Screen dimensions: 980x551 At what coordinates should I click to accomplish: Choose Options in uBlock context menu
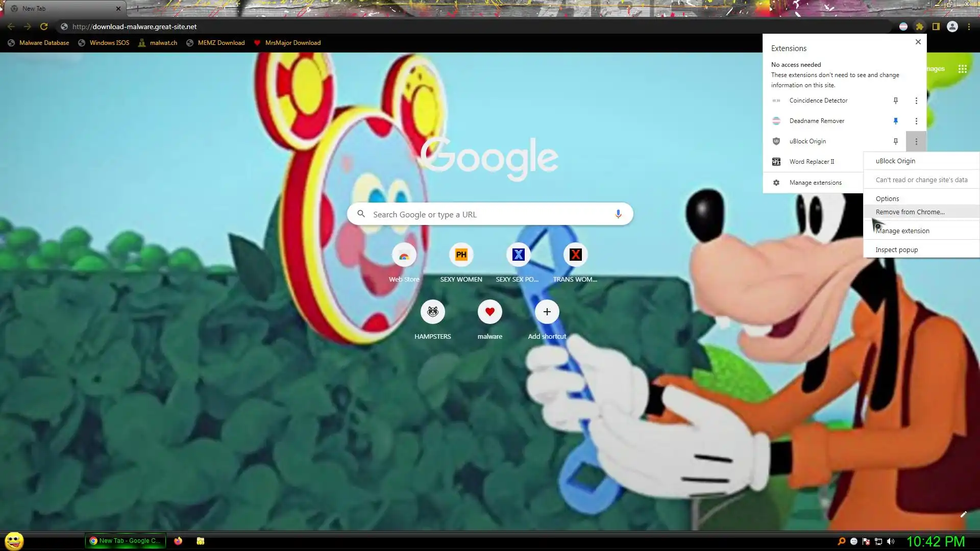click(887, 198)
